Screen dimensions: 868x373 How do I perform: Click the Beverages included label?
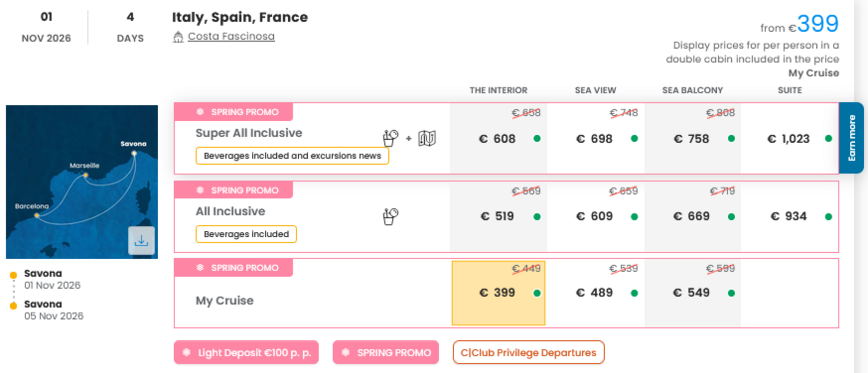[246, 234]
